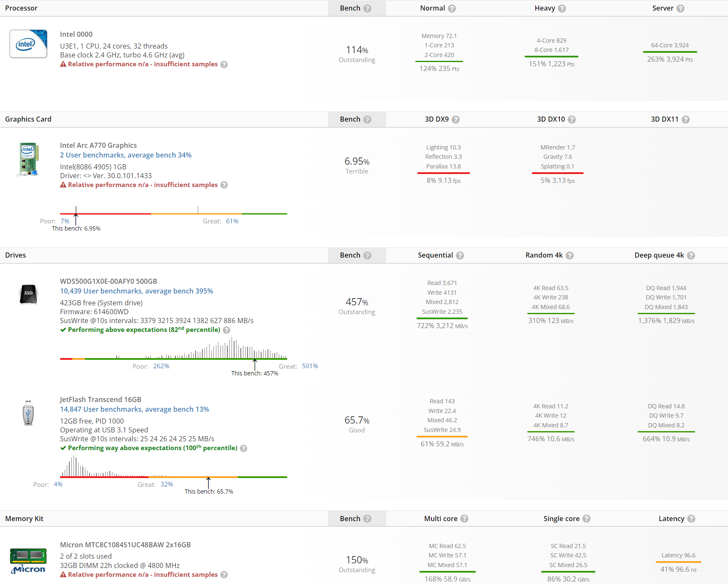Click the Drives Bench column header
Screen dimensions: 728x584
(350, 255)
